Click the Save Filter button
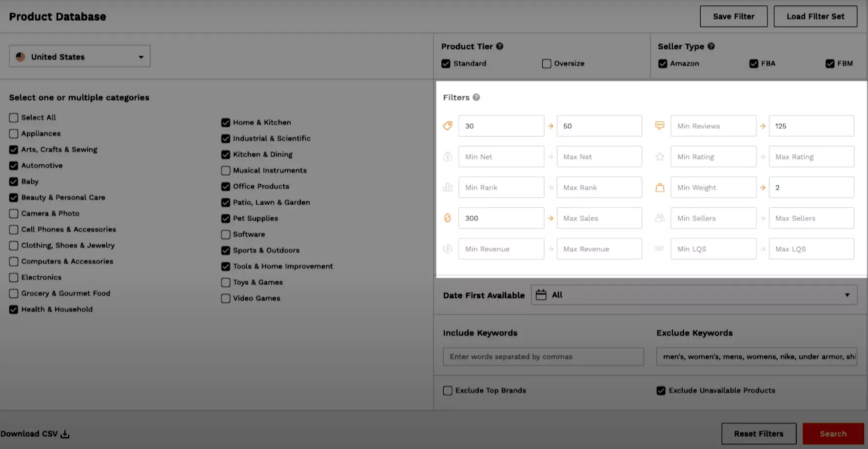The width and height of the screenshot is (868, 449). coord(733,17)
